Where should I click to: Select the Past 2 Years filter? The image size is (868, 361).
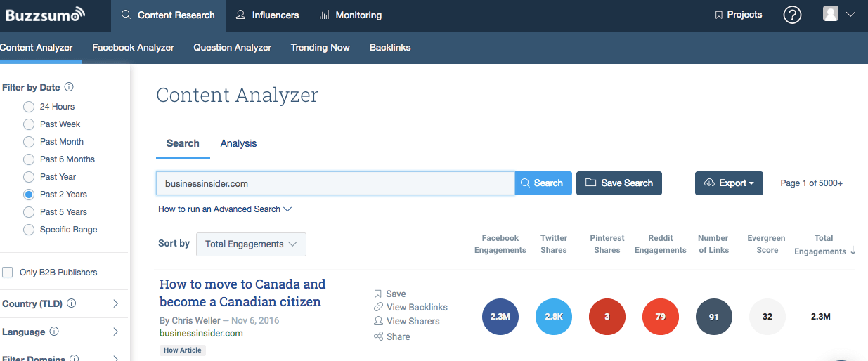29,195
